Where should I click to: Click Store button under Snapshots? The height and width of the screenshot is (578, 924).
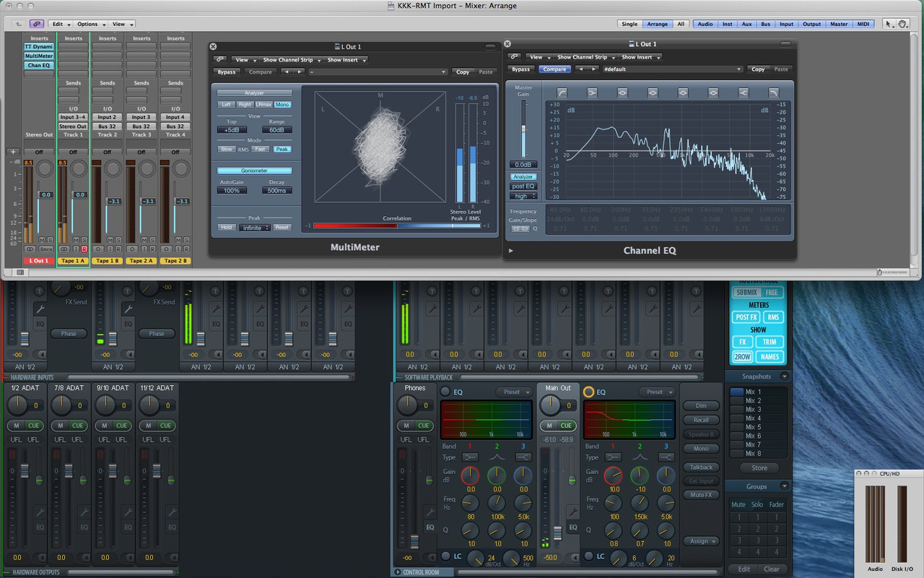pyautogui.click(x=759, y=468)
